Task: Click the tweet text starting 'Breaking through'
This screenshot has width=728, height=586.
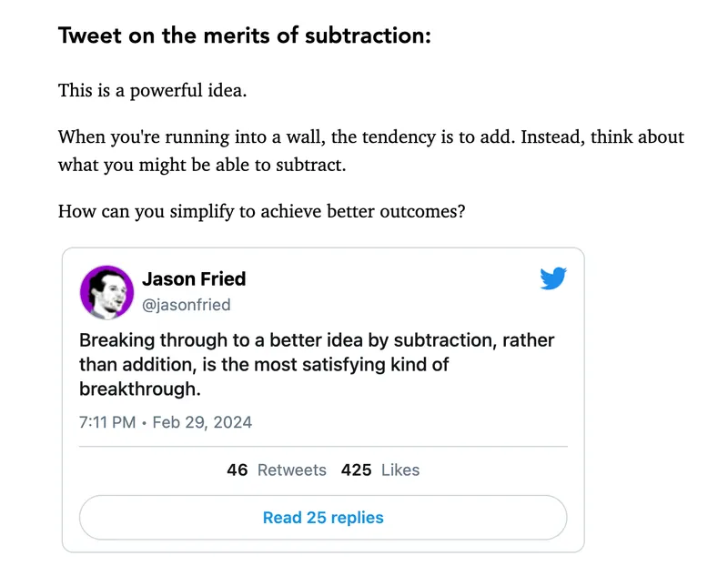Action: tap(317, 365)
